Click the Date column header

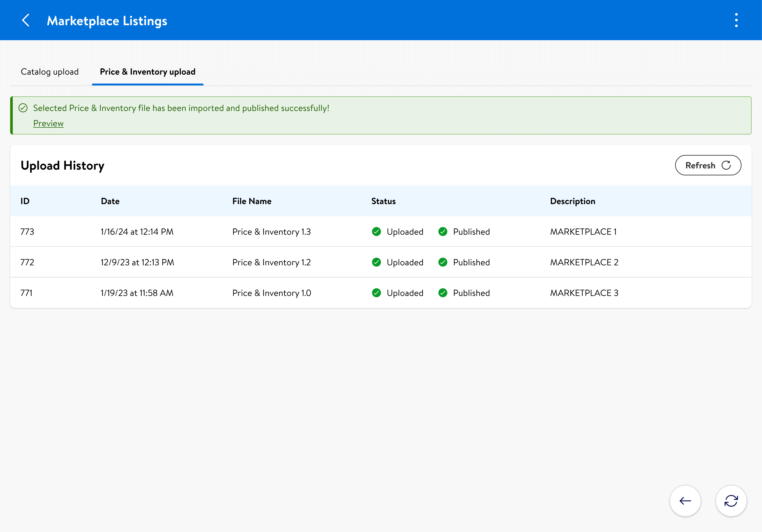tap(110, 201)
